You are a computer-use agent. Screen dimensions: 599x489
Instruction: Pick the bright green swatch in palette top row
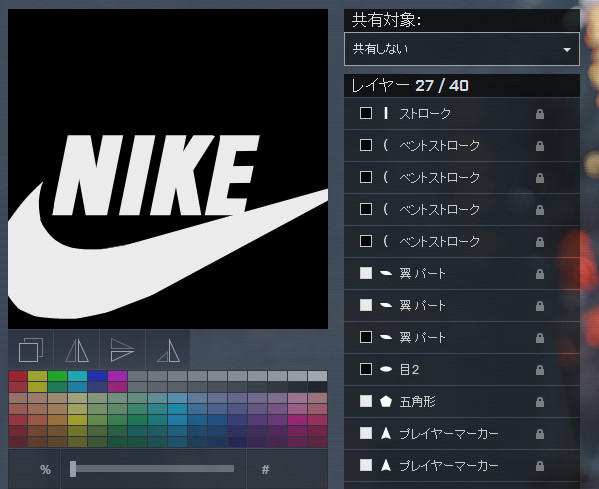point(57,376)
